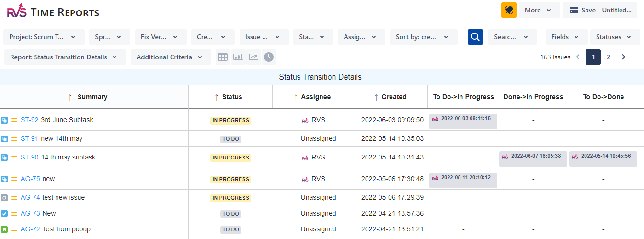644x239 pixels.
Task: Sort by Summary column arrow
Action: pos(70,97)
